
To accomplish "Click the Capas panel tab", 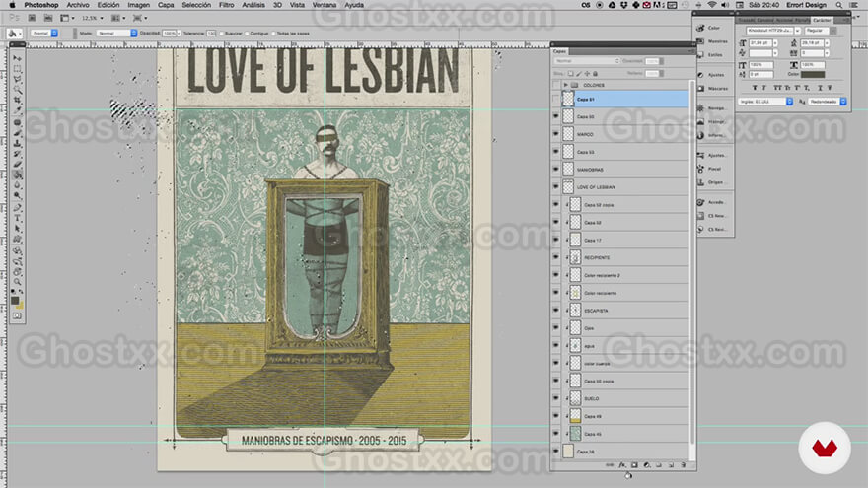I will click(x=559, y=51).
